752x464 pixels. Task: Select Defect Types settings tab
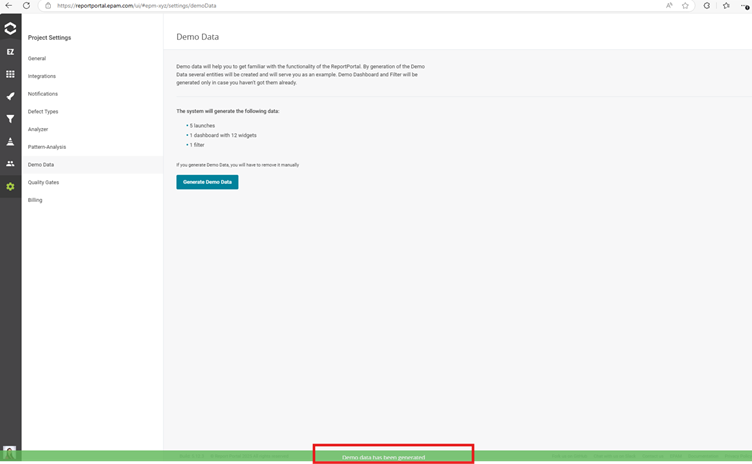(x=43, y=112)
